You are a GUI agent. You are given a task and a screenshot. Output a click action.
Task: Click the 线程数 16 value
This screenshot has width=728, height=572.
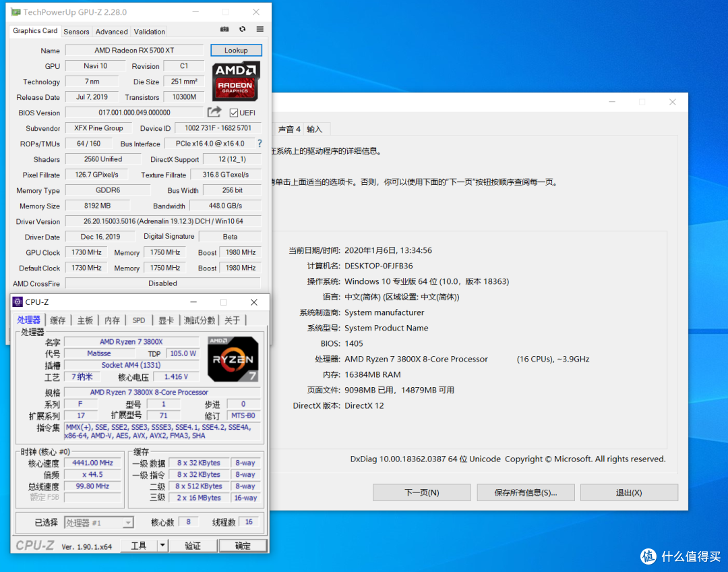(x=249, y=522)
